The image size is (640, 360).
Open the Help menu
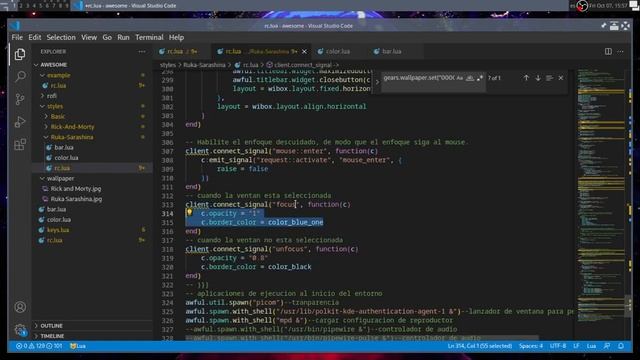click(176, 37)
